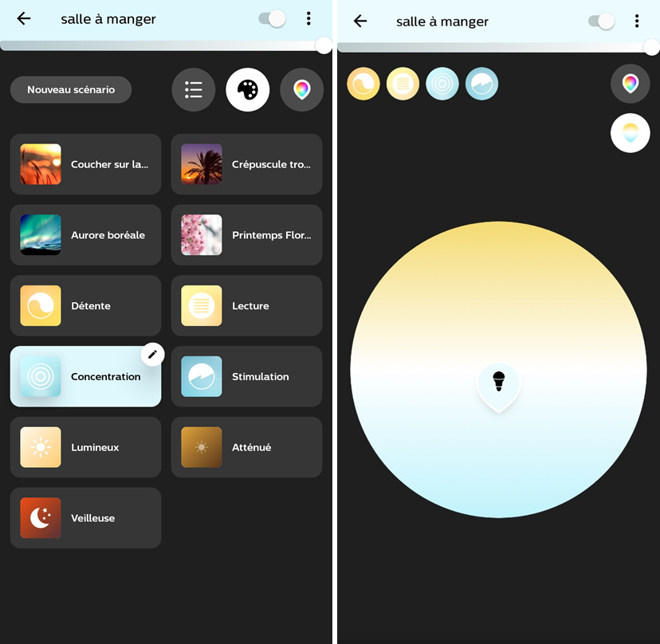Apply Lecture preset circle in right screen

coord(403,84)
